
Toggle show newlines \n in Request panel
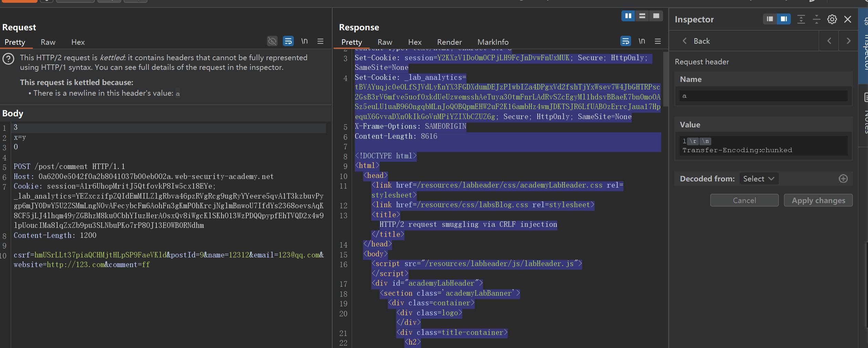coord(304,41)
